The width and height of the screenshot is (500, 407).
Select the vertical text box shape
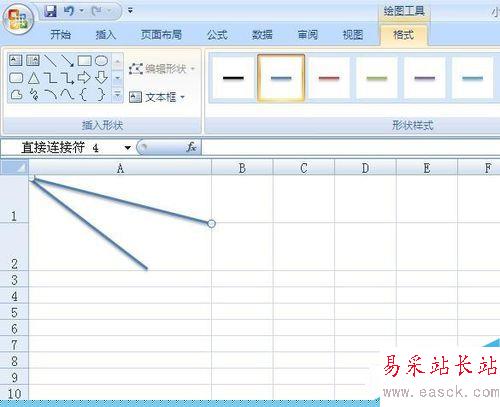click(33, 61)
